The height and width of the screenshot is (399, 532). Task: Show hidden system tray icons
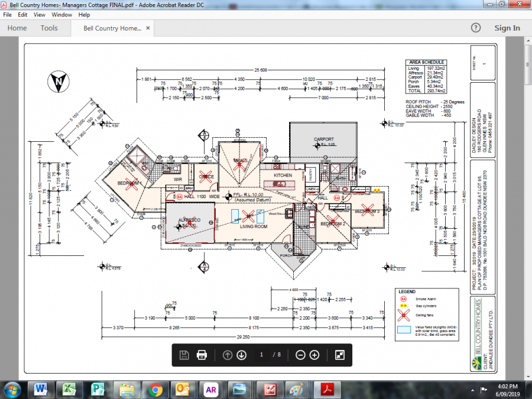[473, 390]
